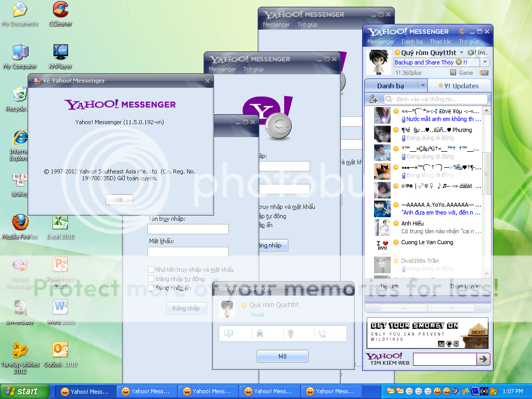Click the contact search box
Screen dimensions: 532x399
tap(436, 99)
